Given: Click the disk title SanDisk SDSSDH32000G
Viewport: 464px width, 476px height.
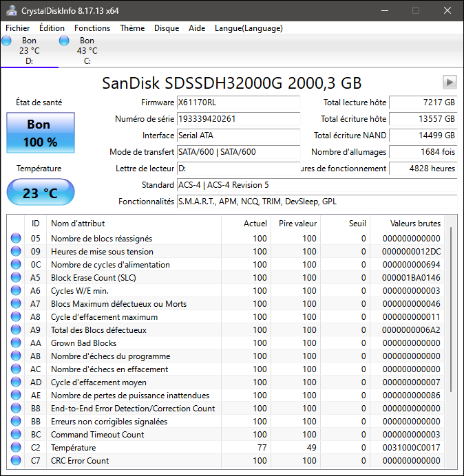Looking at the screenshot, I should (x=231, y=83).
